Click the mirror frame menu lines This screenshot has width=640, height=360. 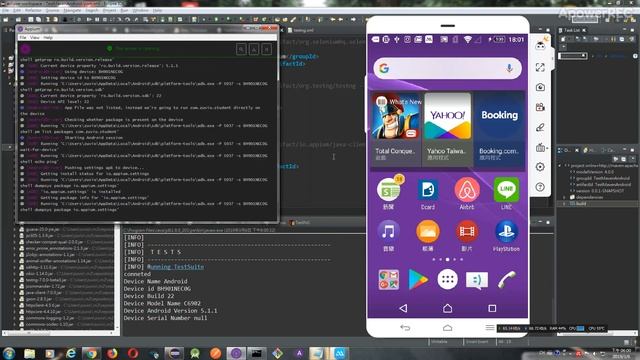pos(490,328)
